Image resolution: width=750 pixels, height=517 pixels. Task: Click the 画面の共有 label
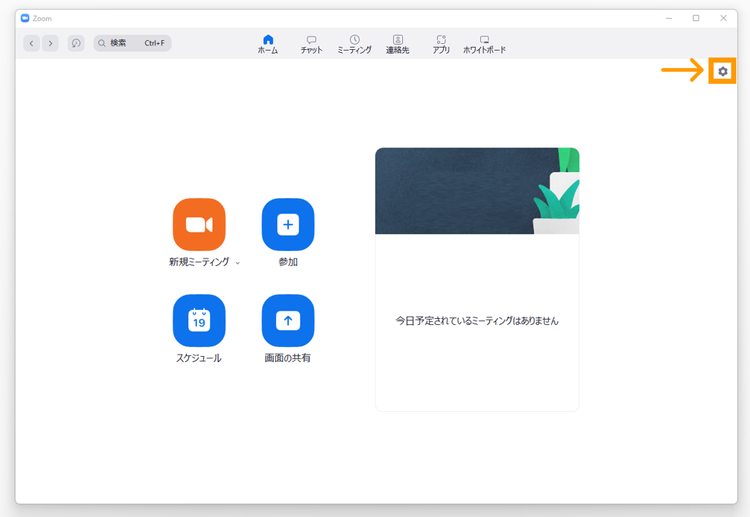click(x=287, y=358)
